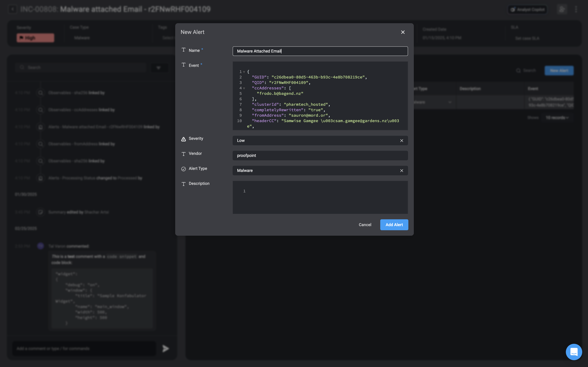The width and height of the screenshot is (588, 367).
Task: Clear the Alert Type value Malware
Action: tap(402, 171)
